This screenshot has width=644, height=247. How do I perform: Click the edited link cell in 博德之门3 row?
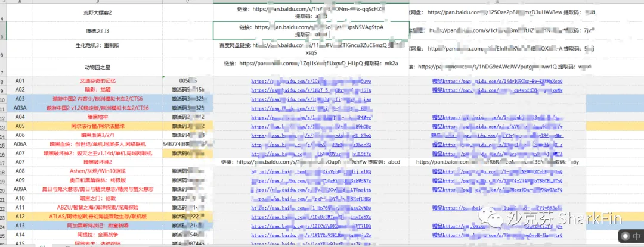pos(311,31)
